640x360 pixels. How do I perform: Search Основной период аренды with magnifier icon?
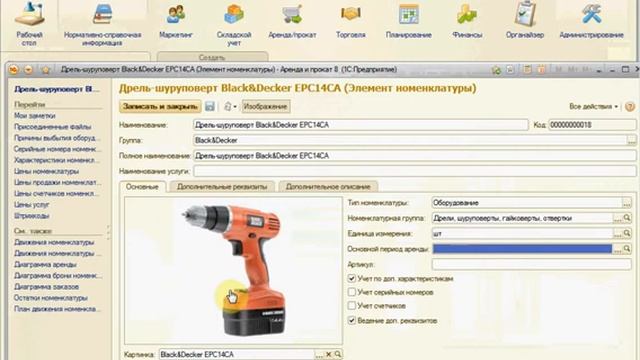coord(627,249)
